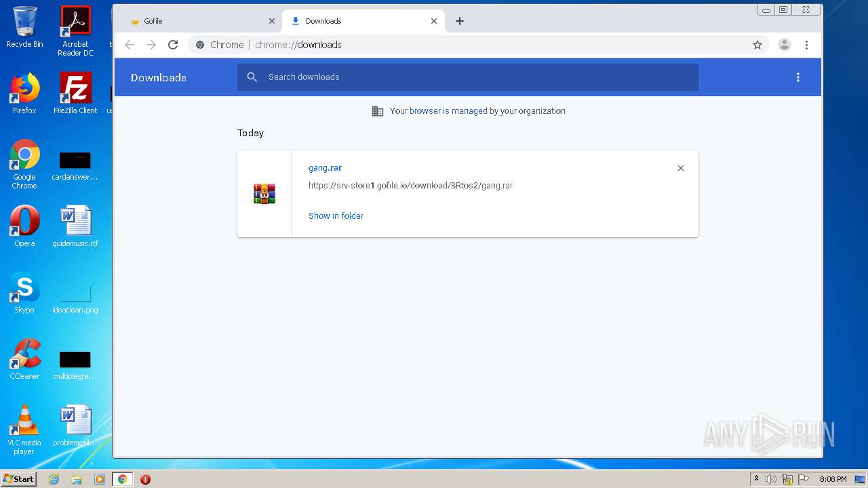Open the Recycle Bin desktop icon
The height and width of the screenshot is (488, 868).
[x=24, y=27]
